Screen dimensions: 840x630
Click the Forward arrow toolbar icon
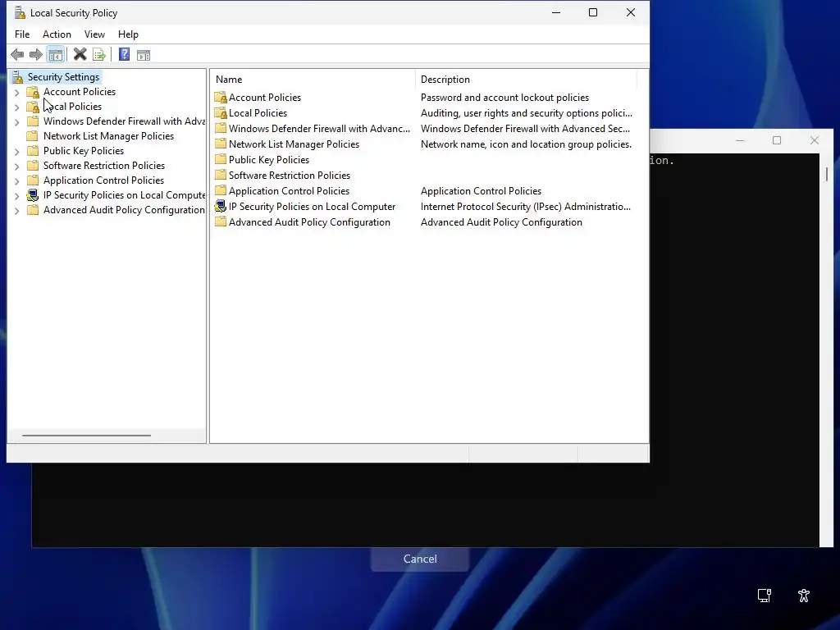coord(36,55)
